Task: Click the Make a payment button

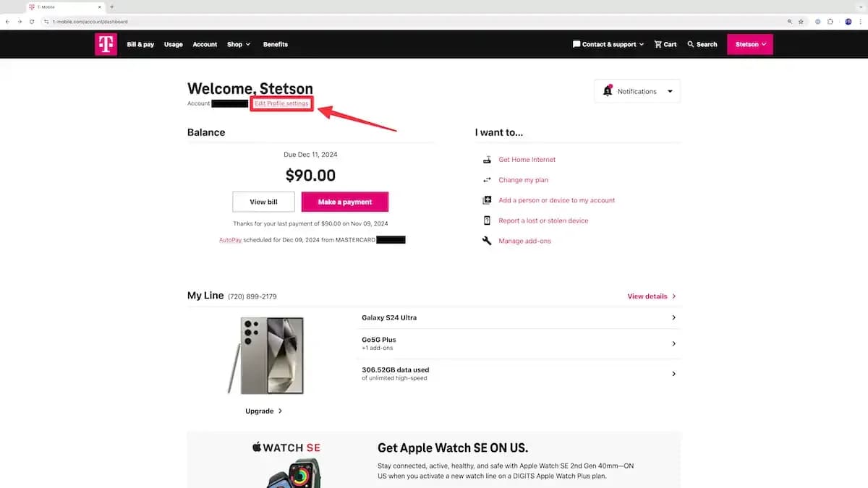Action: pyautogui.click(x=345, y=201)
